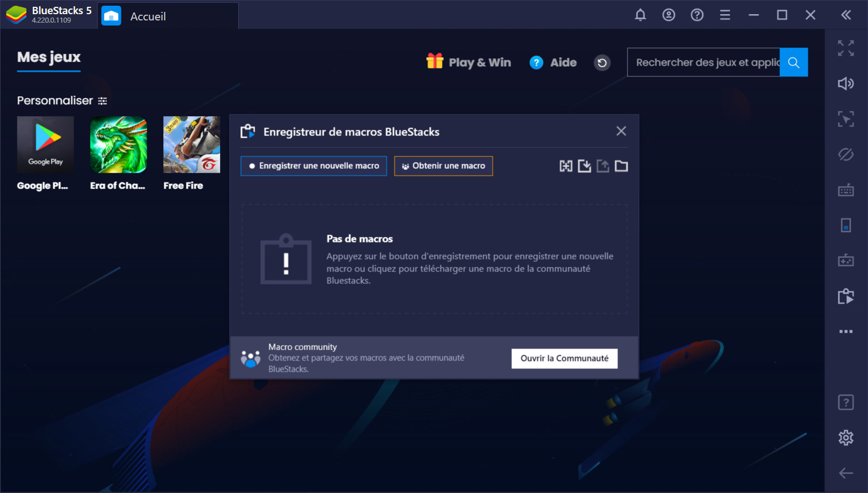The width and height of the screenshot is (868, 493).
Task: Click the import macro icon
Action: 585,166
